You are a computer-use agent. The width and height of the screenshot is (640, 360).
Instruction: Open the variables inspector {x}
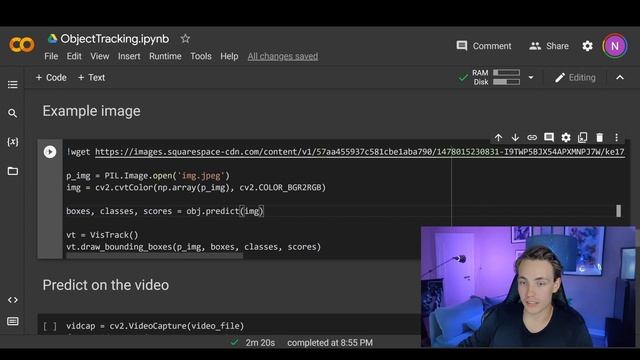coord(13,142)
